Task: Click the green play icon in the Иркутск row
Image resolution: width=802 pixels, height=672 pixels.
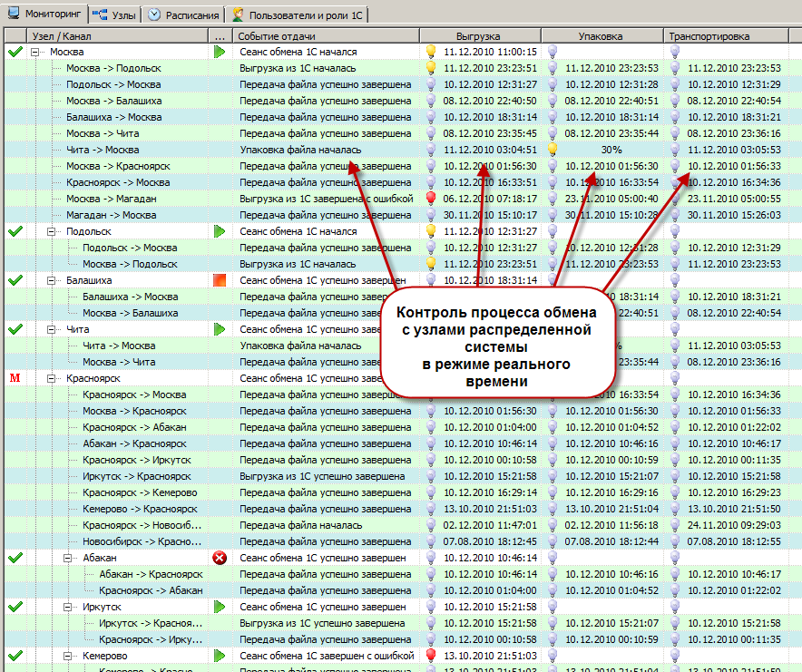Action: point(219,608)
